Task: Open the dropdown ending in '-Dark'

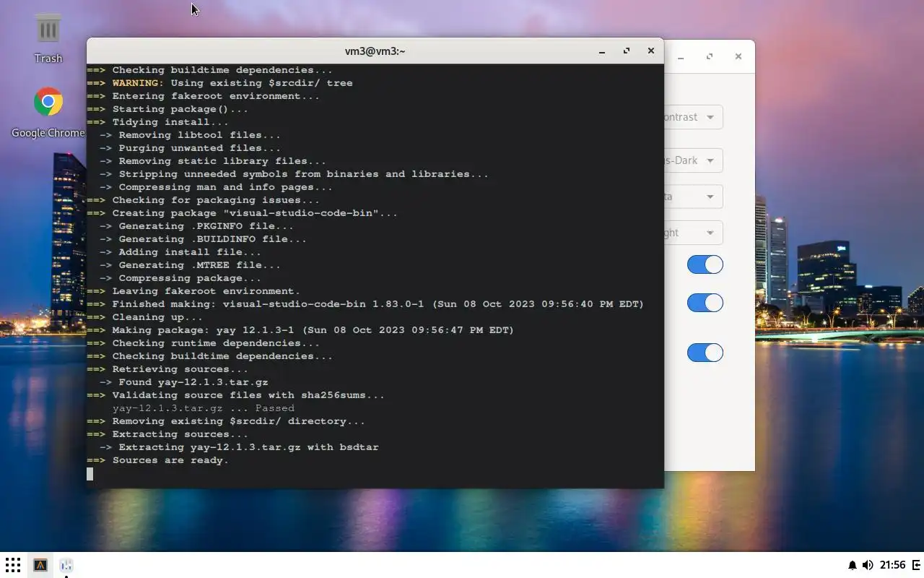Action: pos(693,160)
